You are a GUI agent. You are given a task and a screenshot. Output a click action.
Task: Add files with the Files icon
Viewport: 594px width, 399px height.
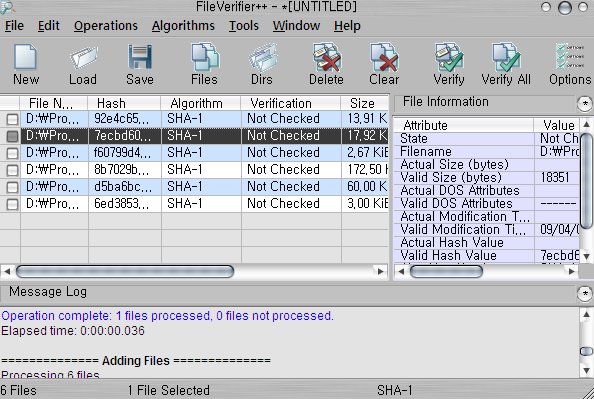coord(205,58)
